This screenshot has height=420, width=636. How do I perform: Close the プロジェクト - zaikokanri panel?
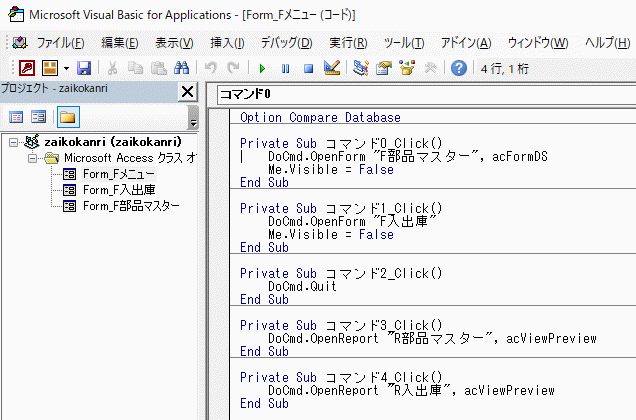click(x=187, y=92)
